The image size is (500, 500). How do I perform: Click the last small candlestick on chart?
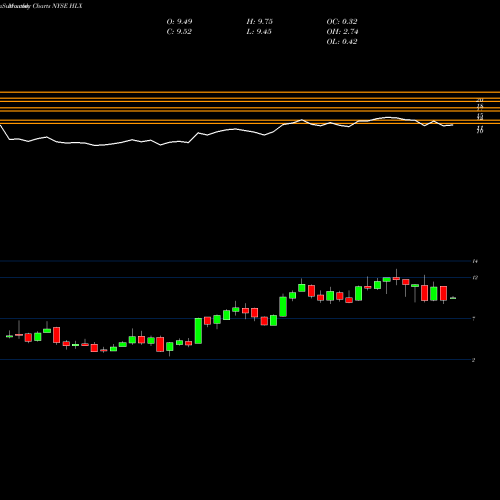coord(453,298)
